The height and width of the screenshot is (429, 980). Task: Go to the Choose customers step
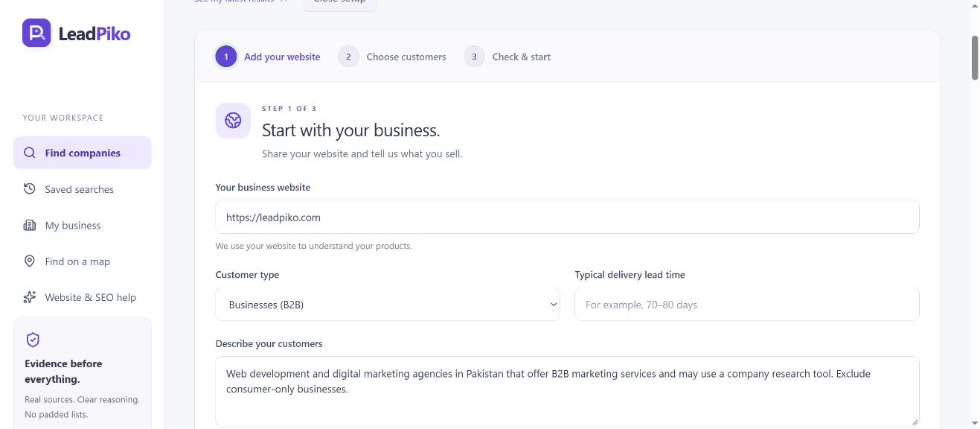coord(392,57)
